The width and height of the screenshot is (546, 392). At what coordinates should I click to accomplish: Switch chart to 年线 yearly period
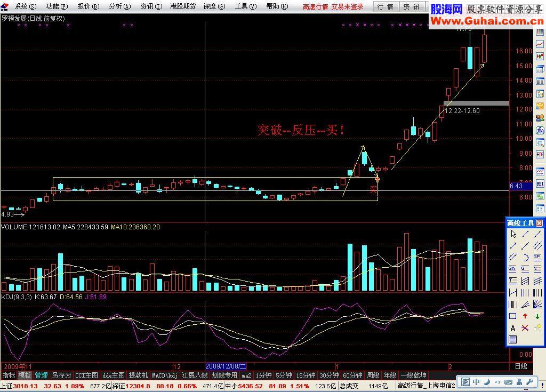tap(390, 375)
